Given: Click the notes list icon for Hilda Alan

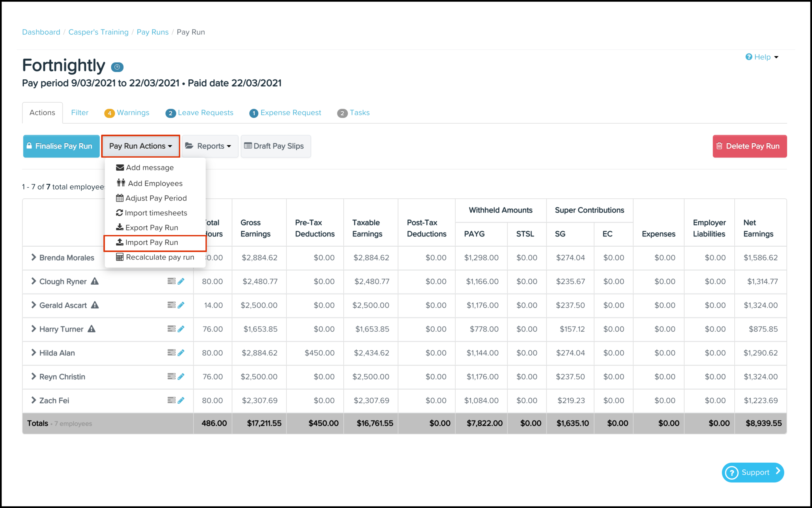Looking at the screenshot, I should point(171,353).
